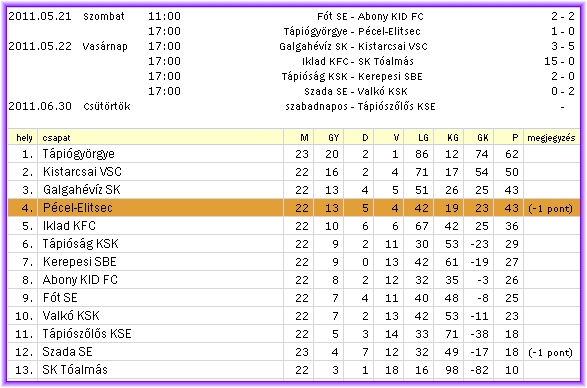Click the 15 - 0 result of Iklad KFC
This screenshot has width=587, height=388.
click(559, 61)
